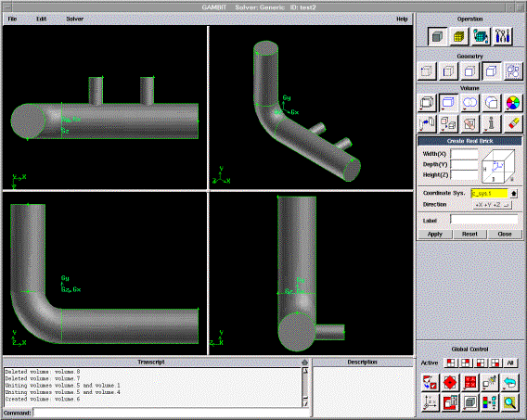527x420 pixels.
Task: Open the Solver menu
Action: pyautogui.click(x=74, y=19)
